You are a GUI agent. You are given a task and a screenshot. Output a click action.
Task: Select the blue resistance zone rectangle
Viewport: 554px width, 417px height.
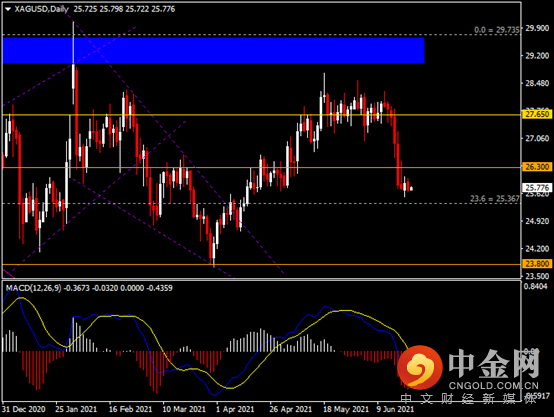pos(213,51)
